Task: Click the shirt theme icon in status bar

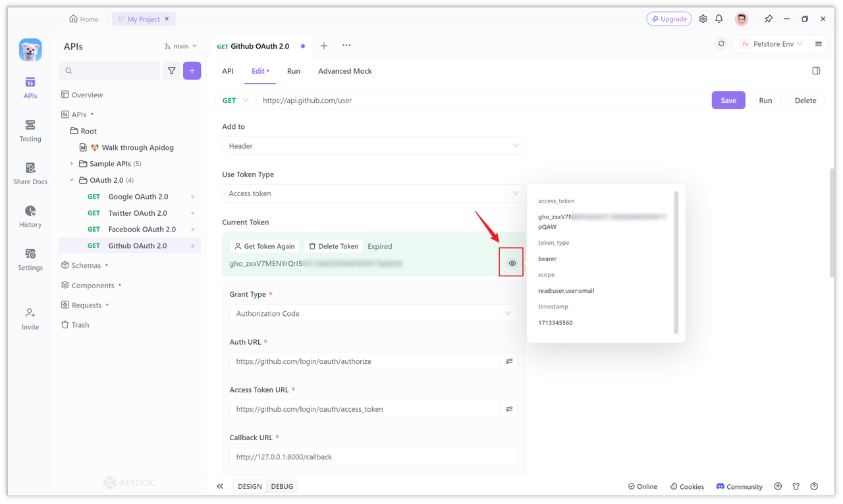Action: pos(796,486)
